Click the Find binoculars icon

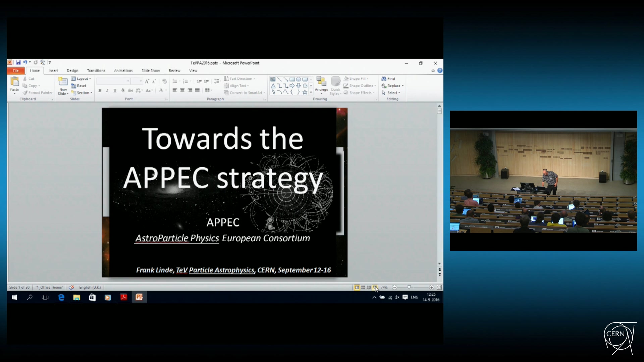coord(384,79)
